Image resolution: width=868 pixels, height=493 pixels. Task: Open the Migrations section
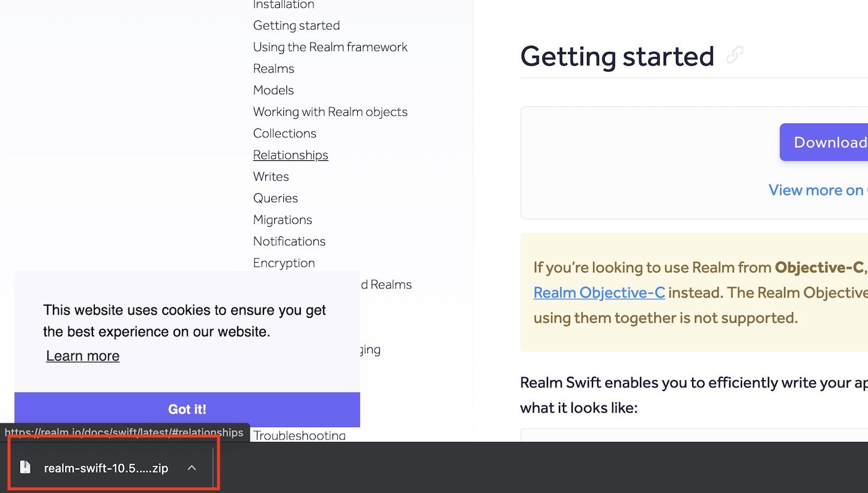[x=283, y=220]
